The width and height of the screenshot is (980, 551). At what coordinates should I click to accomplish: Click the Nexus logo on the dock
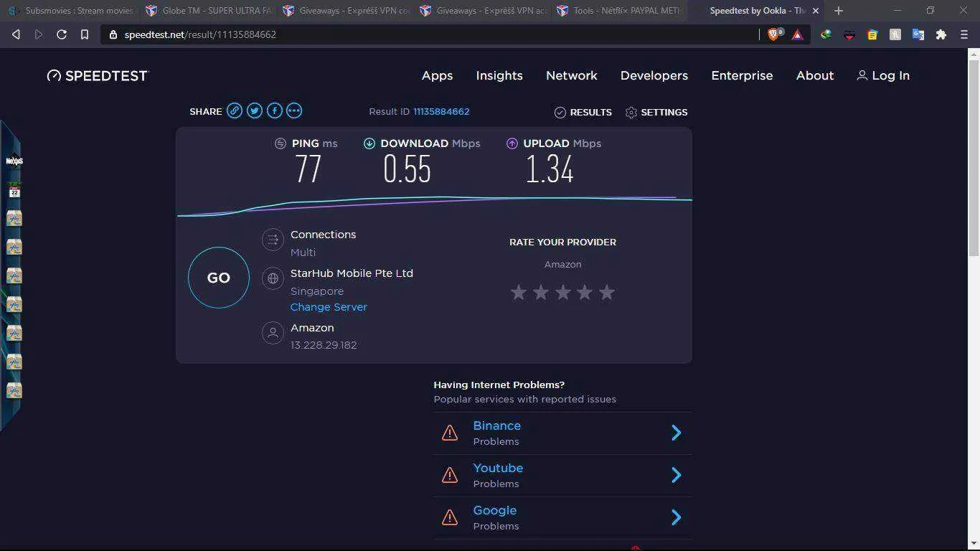click(x=14, y=161)
